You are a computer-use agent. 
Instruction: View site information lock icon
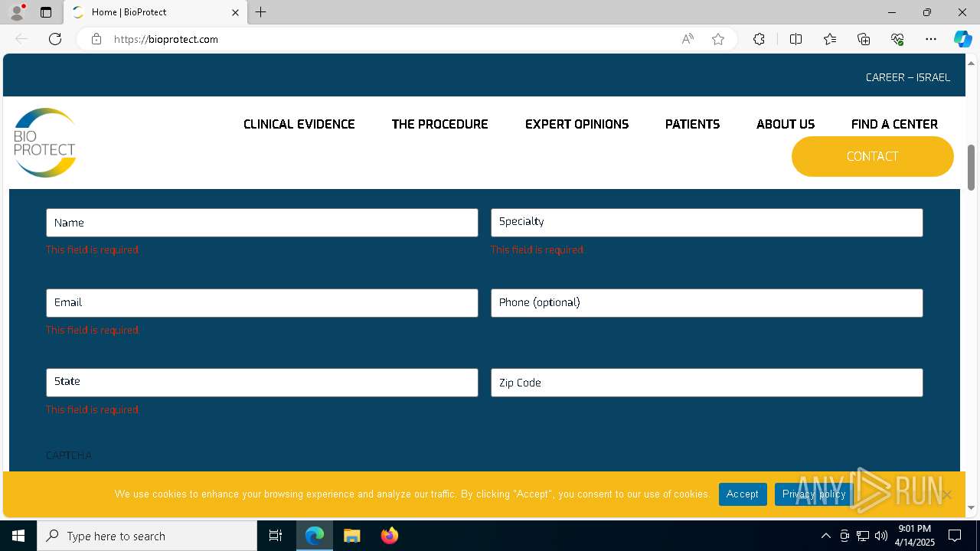click(x=96, y=39)
